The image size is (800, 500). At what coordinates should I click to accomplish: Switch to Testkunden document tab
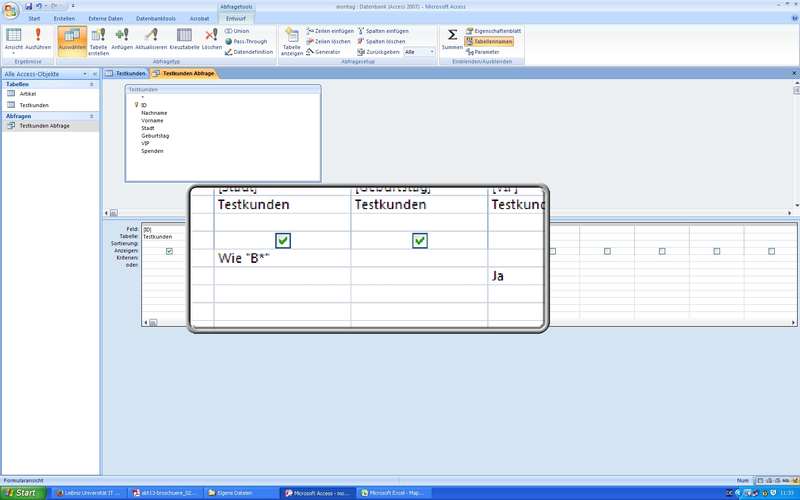click(126, 73)
